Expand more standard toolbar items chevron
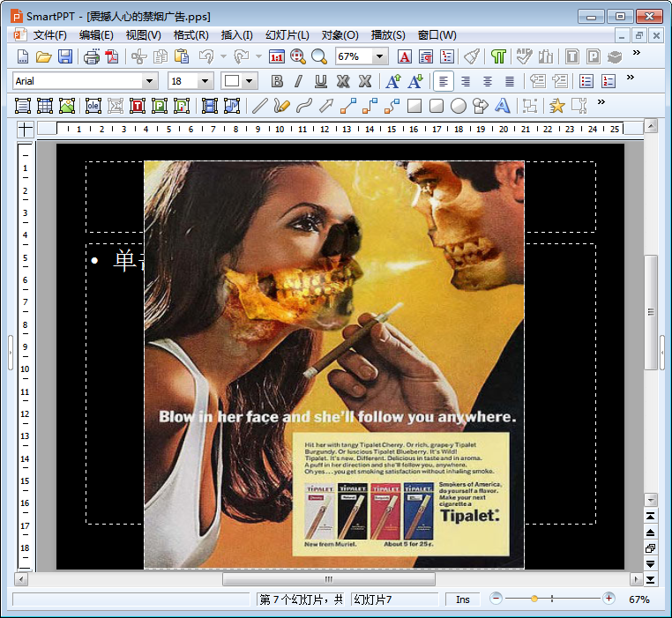 tap(637, 53)
